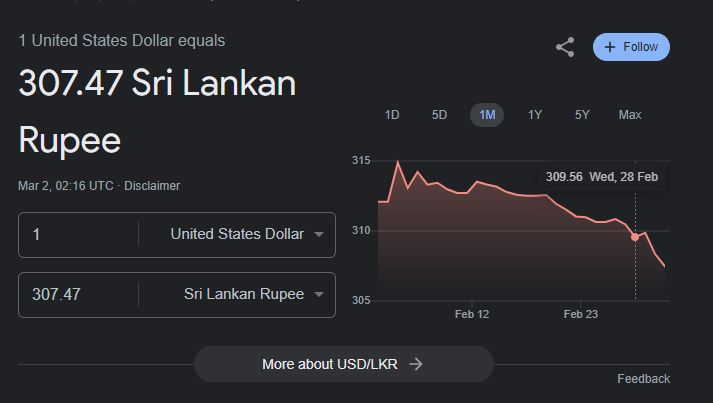Viewport: 713px width, 403px height.
Task: Click the Feb 12 axis label
Action: coord(471,314)
